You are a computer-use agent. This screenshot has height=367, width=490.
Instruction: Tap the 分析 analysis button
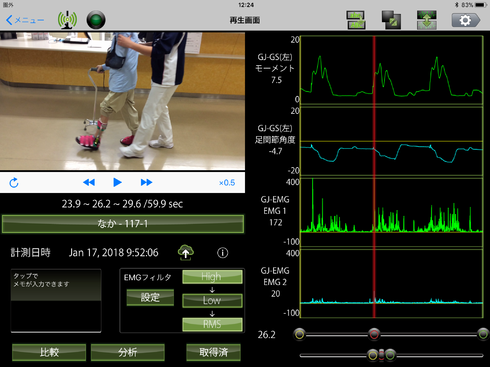point(128,352)
